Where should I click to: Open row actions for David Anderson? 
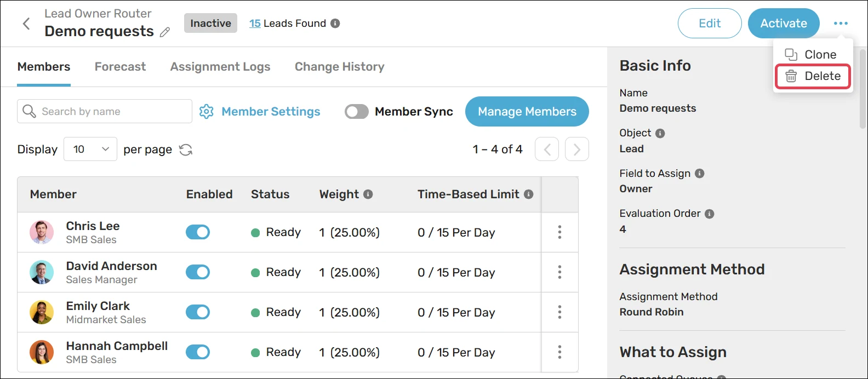(559, 272)
